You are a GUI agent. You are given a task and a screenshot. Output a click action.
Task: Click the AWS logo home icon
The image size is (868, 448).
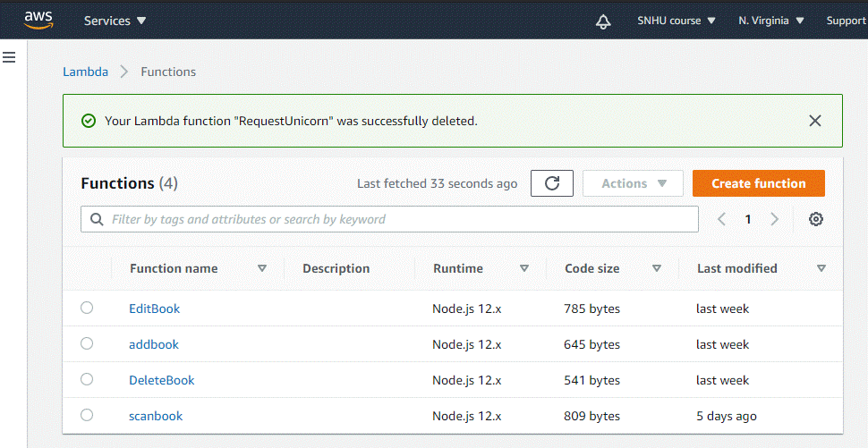coord(38,20)
